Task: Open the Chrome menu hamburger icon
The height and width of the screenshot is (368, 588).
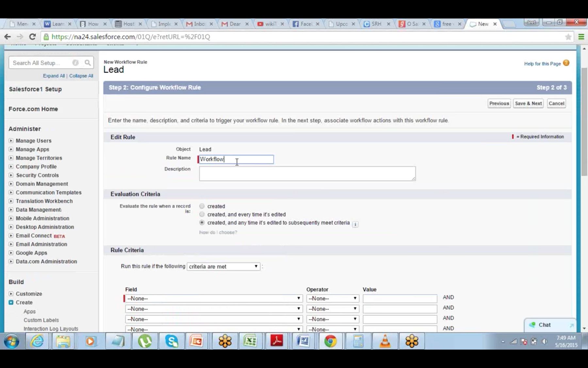Action: pos(581,37)
